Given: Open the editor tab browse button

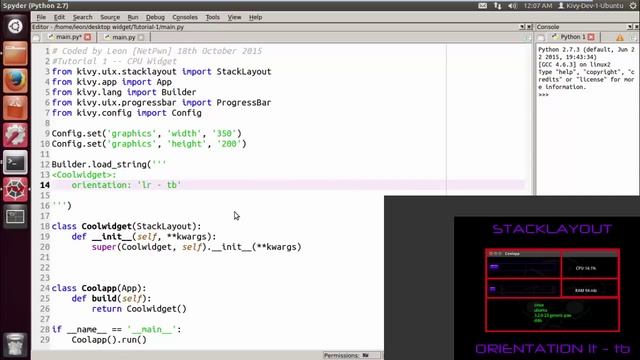Looking at the screenshot, I should (36, 38).
